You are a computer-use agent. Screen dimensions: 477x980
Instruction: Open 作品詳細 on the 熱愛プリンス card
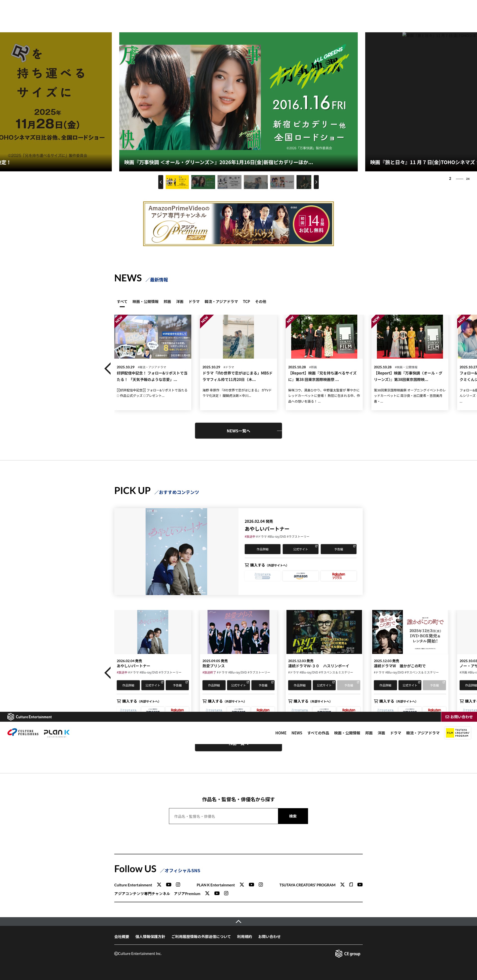point(214,685)
